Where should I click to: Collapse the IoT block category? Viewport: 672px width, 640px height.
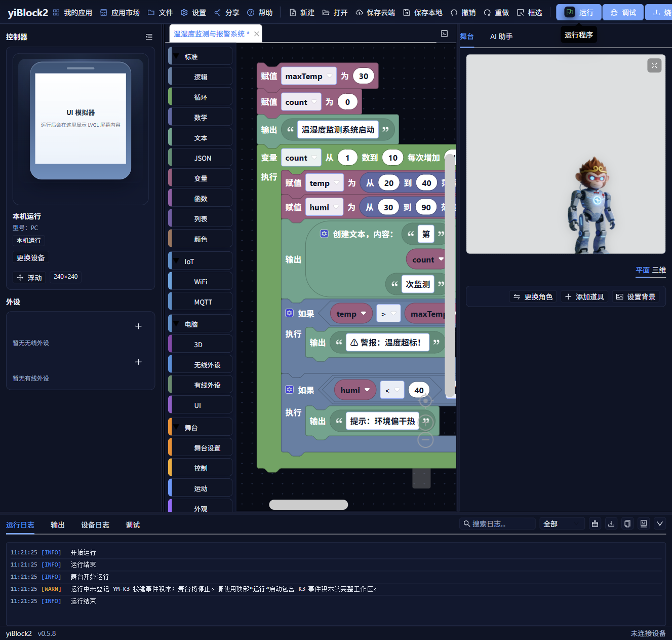pyautogui.click(x=176, y=261)
